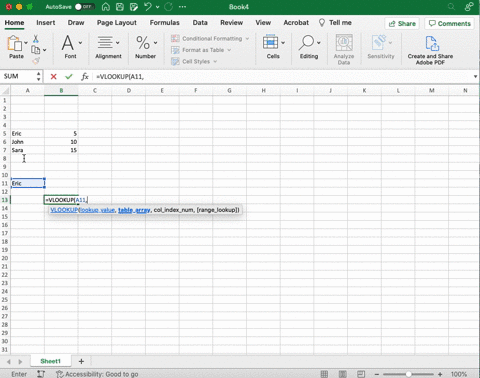Cancel formula entry with red X
Screen dimensions: 480x378
[x=53, y=77]
